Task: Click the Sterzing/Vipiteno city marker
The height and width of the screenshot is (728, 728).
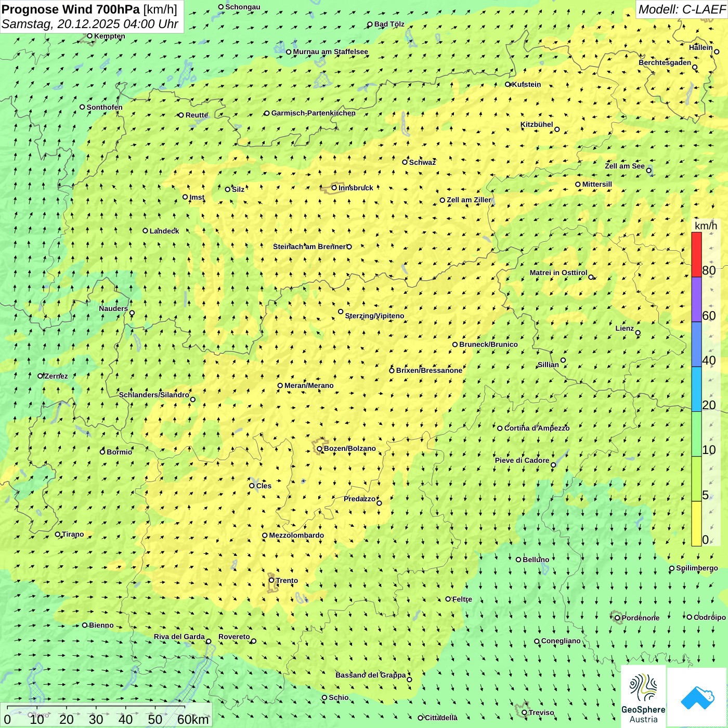Action: [341, 312]
